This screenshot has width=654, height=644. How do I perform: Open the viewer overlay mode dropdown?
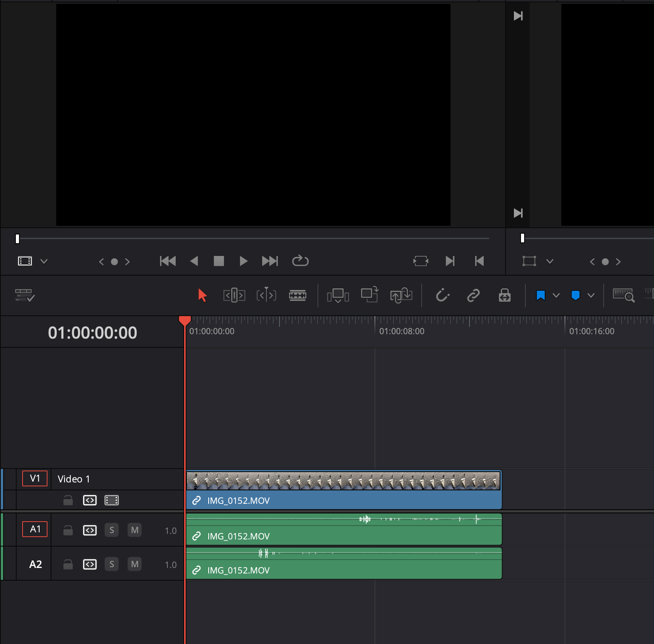pos(44,261)
